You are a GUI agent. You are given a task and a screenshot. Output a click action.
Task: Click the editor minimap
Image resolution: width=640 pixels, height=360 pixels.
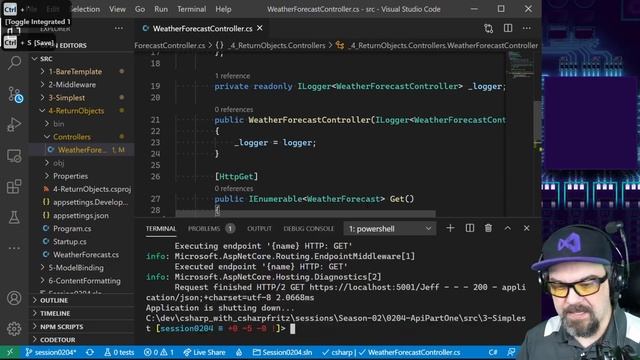[521, 65]
